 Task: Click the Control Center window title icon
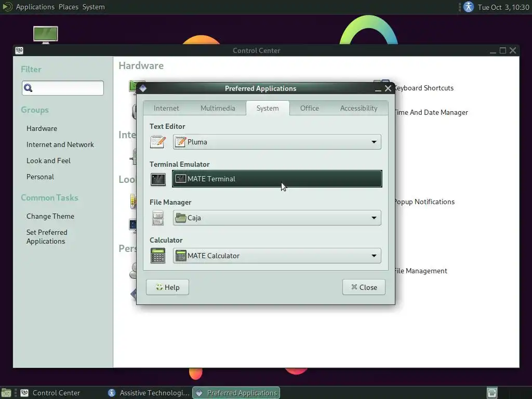(x=19, y=50)
